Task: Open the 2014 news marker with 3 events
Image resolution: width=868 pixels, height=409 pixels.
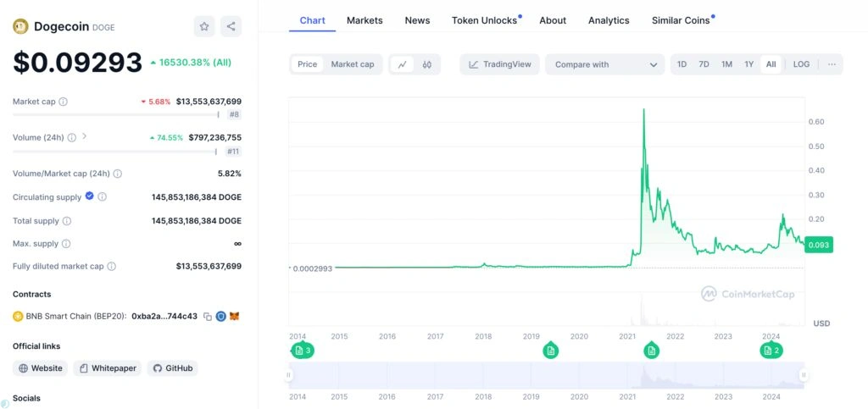Action: (x=303, y=351)
